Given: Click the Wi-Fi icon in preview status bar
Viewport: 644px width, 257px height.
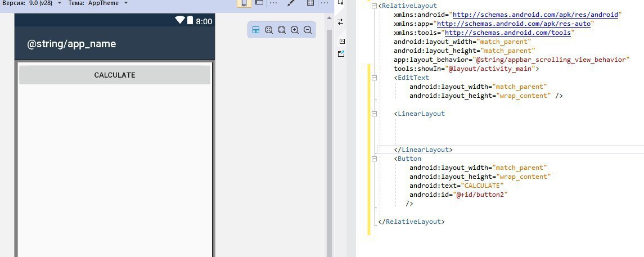Looking at the screenshot, I should tap(179, 20).
